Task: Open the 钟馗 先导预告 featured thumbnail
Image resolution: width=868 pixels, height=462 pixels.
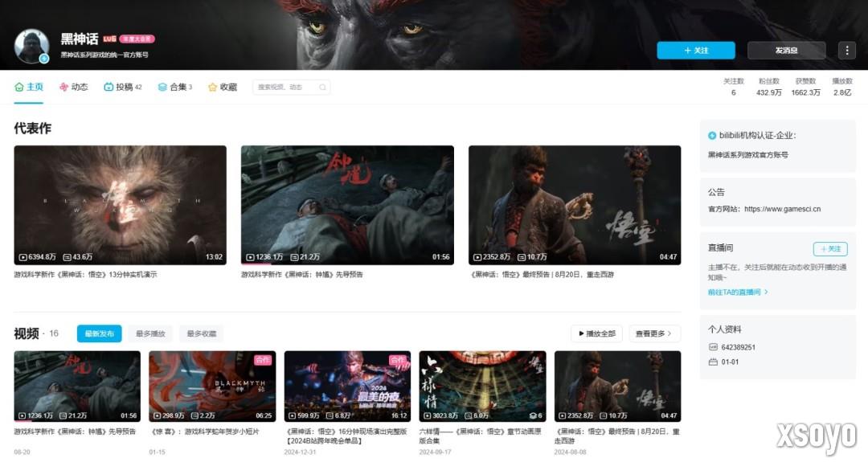Action: [347, 205]
